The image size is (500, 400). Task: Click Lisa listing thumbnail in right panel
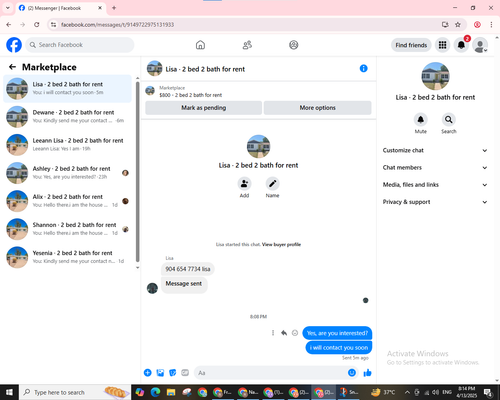click(x=435, y=76)
